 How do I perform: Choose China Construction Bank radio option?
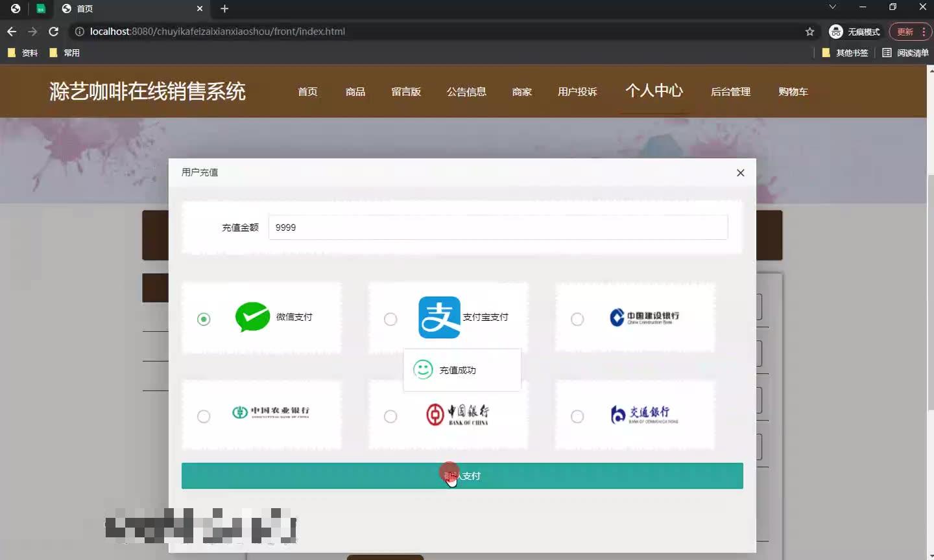577,319
